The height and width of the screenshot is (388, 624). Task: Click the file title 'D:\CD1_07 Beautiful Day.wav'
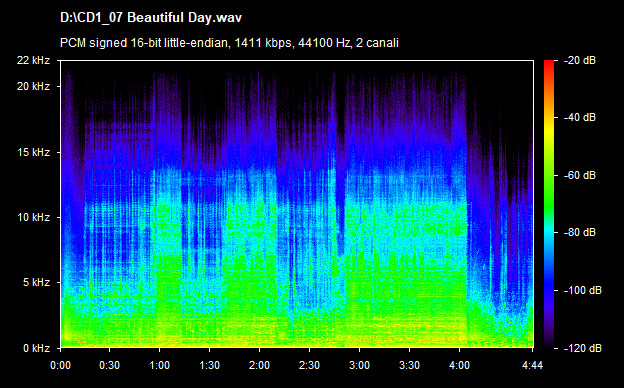151,18
